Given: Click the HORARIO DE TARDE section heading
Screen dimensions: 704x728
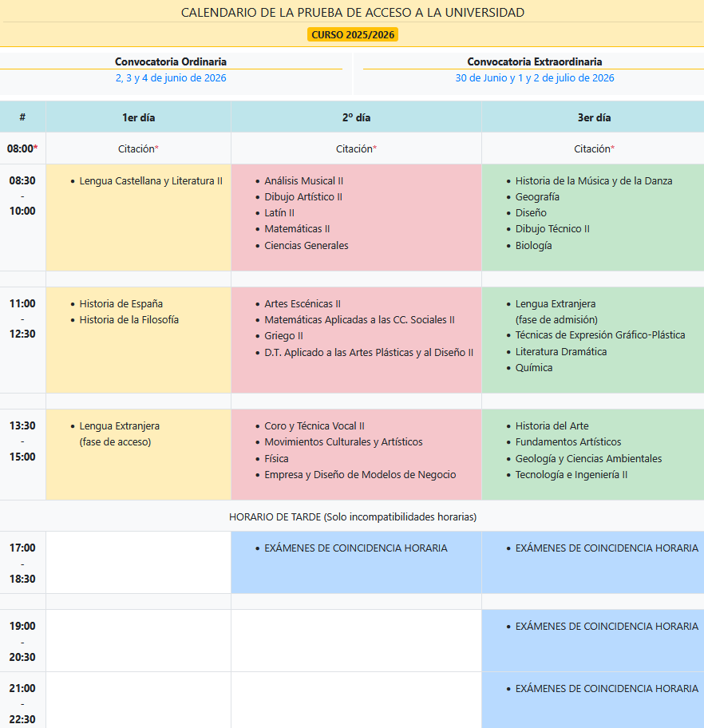Looking at the screenshot, I should point(352,516).
